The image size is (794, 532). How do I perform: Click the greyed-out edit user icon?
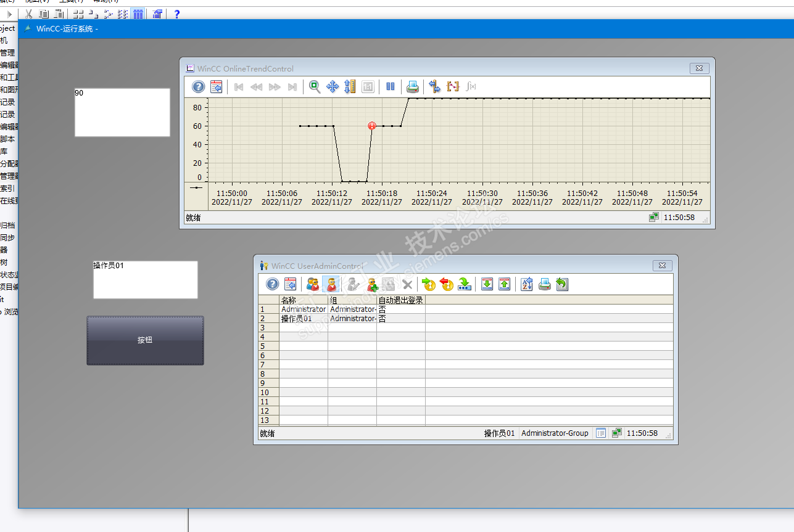tap(354, 284)
